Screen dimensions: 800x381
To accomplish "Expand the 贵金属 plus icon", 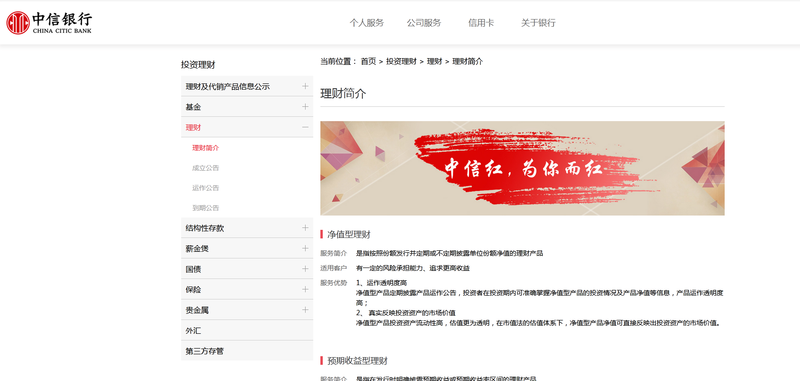I will coord(305,310).
